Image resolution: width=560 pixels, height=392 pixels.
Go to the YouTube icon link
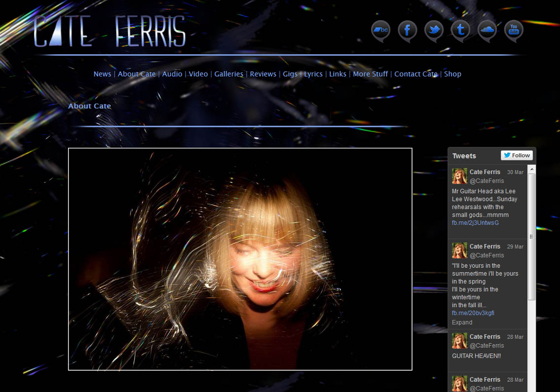[514, 31]
